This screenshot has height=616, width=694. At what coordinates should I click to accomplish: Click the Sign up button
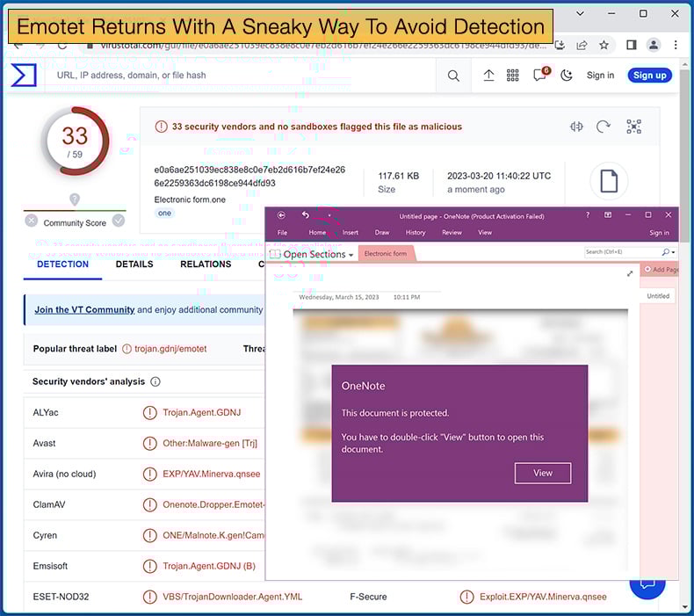coord(649,76)
